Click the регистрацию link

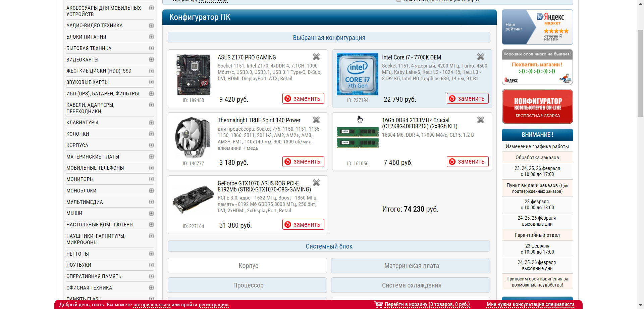[214, 305]
